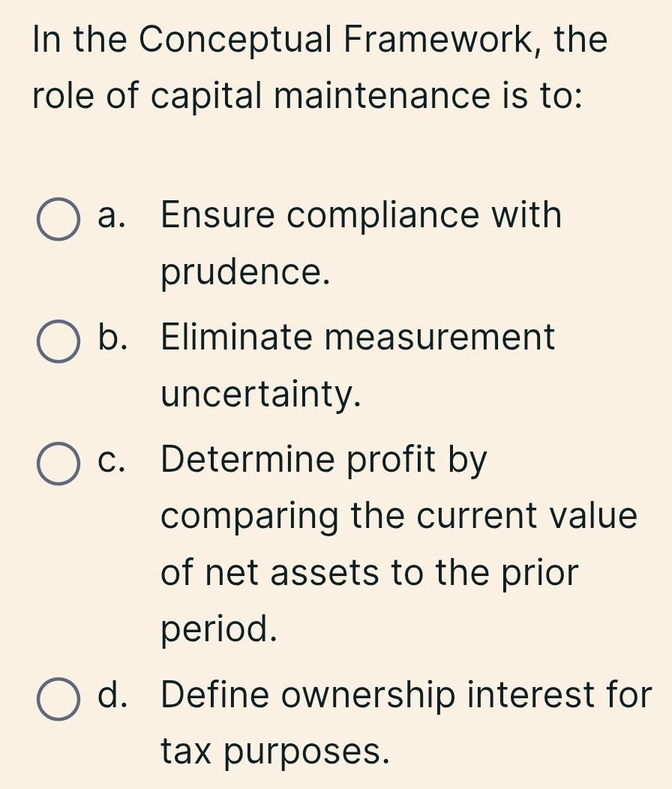Screen dimensions: 672x789
Task: Click the 'In the Conceptual Framework' question line
Action: 320,40
